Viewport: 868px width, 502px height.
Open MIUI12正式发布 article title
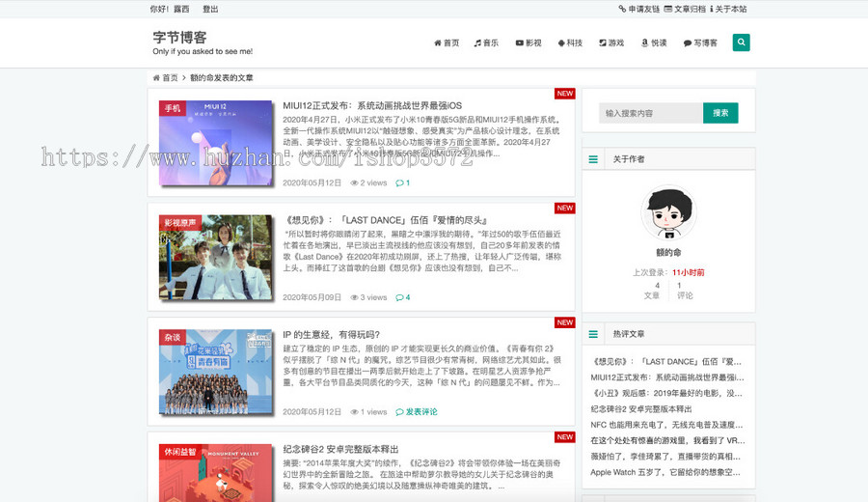372,105
